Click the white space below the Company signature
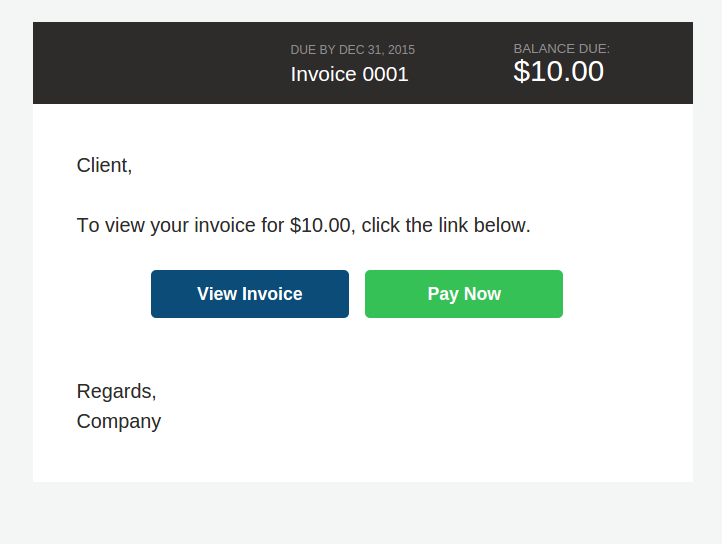The width and height of the screenshot is (722, 544). pos(361,458)
